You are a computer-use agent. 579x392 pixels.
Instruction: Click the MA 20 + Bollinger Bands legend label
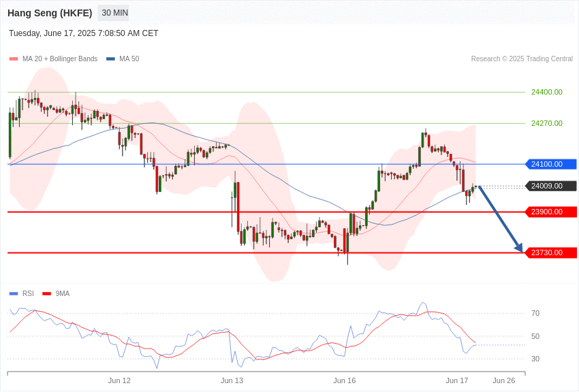[60, 59]
